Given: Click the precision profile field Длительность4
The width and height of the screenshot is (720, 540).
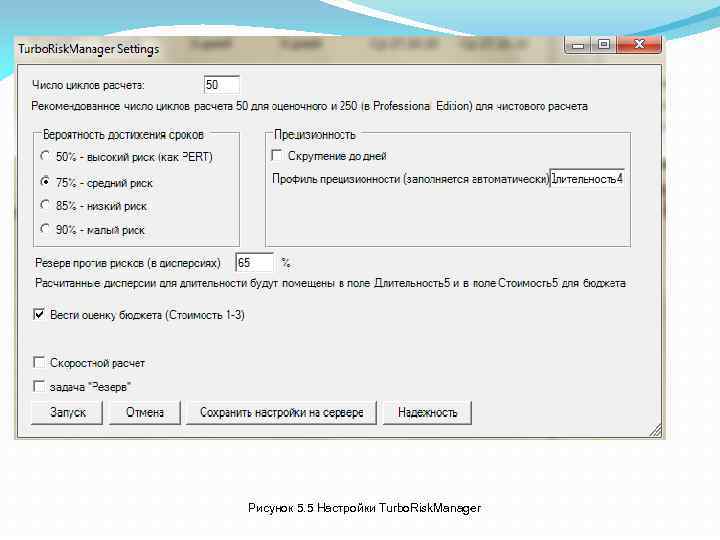Looking at the screenshot, I should [587, 179].
